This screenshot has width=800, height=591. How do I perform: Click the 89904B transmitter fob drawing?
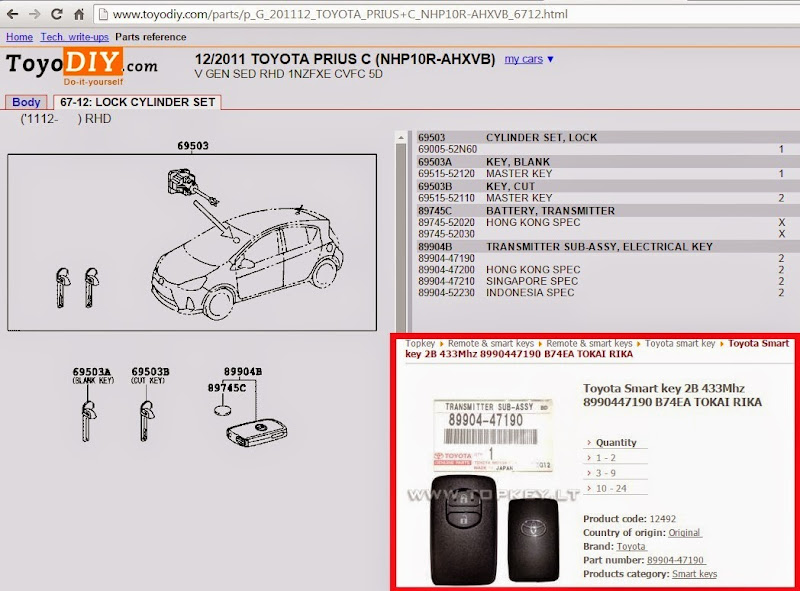click(x=257, y=434)
